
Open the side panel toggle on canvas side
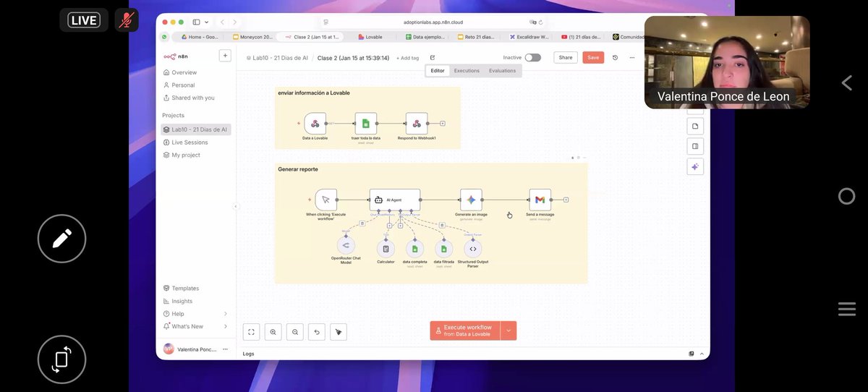point(695,146)
